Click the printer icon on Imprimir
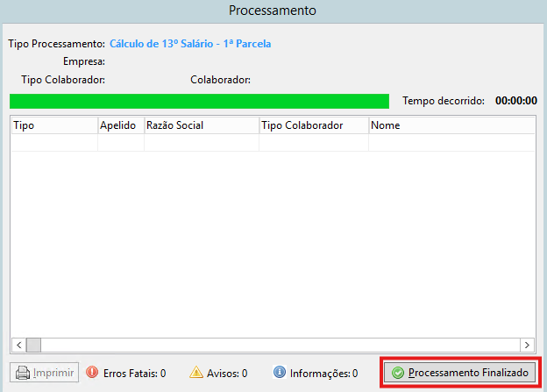Image resolution: width=547 pixels, height=392 pixels. [23, 373]
